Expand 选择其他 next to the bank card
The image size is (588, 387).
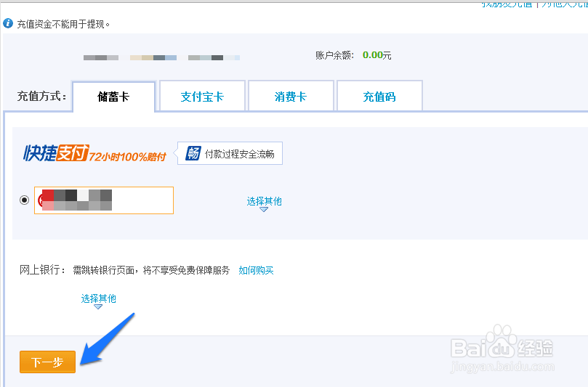264,203
